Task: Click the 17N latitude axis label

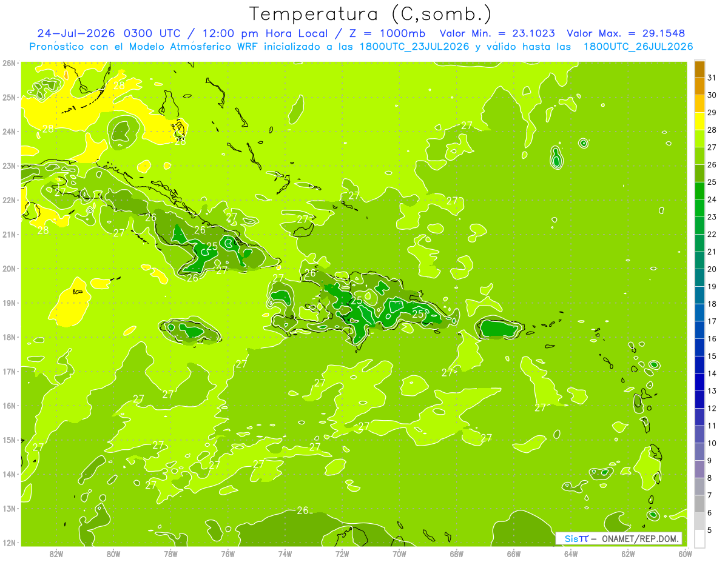Action: (x=9, y=372)
